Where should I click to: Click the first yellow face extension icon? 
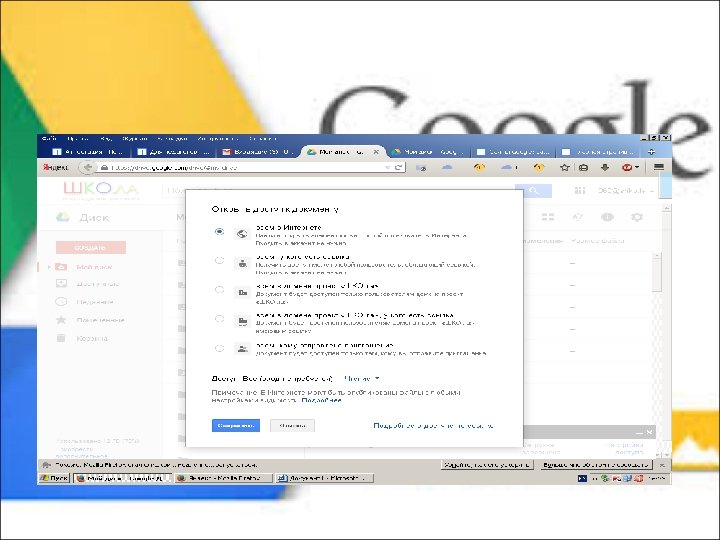coord(479,168)
